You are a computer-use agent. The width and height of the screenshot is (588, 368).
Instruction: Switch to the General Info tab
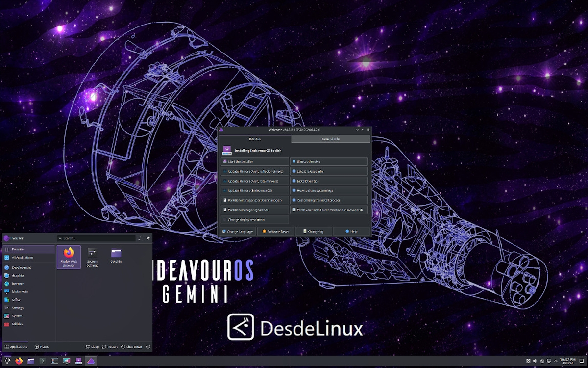click(x=331, y=139)
